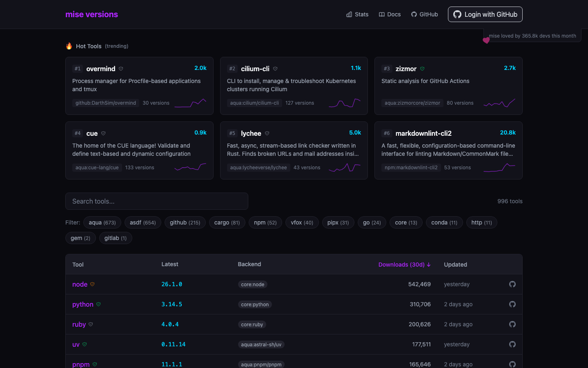Open GitHub icon in node row
Screen dimensions: 588x368
512,284
